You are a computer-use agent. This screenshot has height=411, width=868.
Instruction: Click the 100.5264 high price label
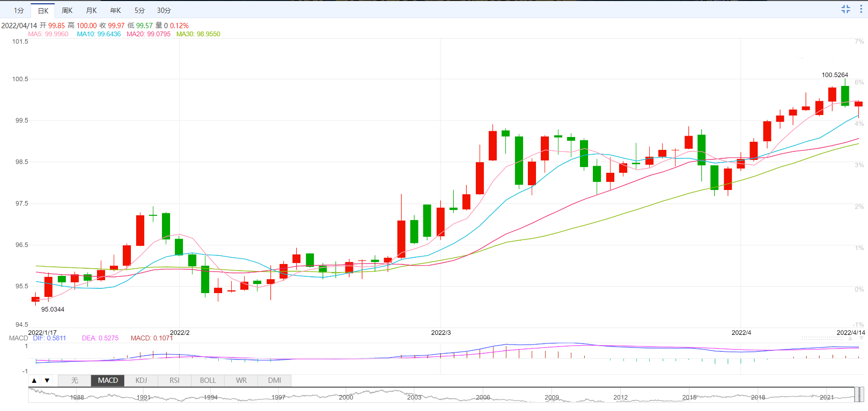(x=835, y=75)
